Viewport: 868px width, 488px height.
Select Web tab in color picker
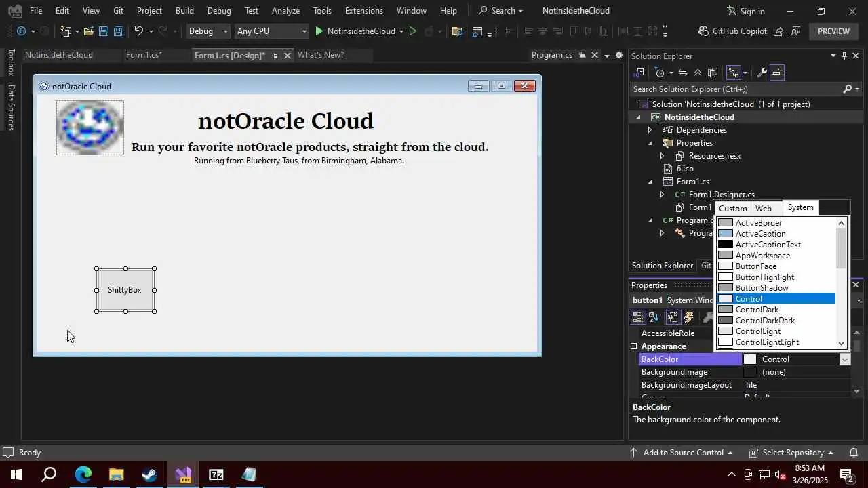(x=764, y=208)
